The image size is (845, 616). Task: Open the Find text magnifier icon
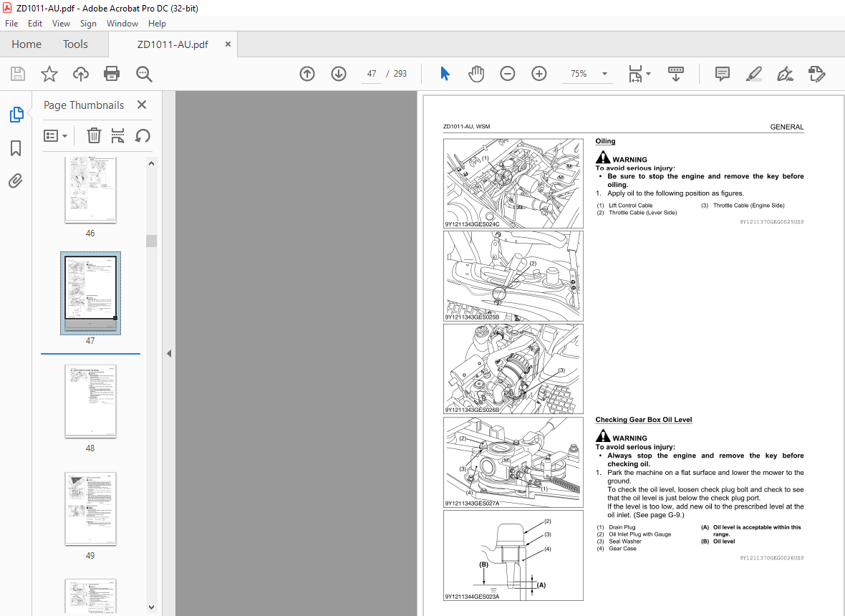click(x=144, y=74)
